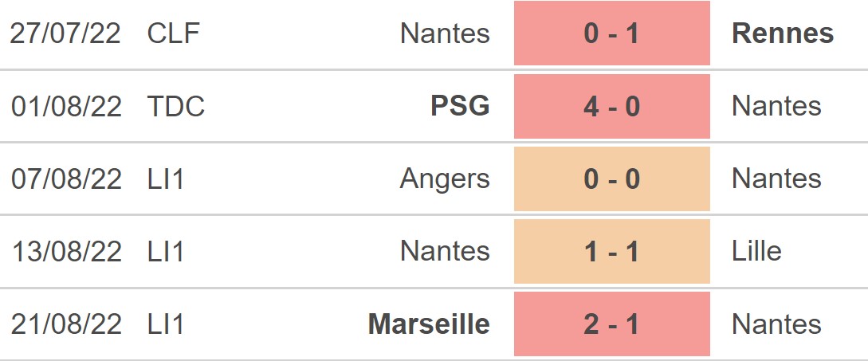
Task: Click the 07/08/22 date cell
Action: [66, 179]
